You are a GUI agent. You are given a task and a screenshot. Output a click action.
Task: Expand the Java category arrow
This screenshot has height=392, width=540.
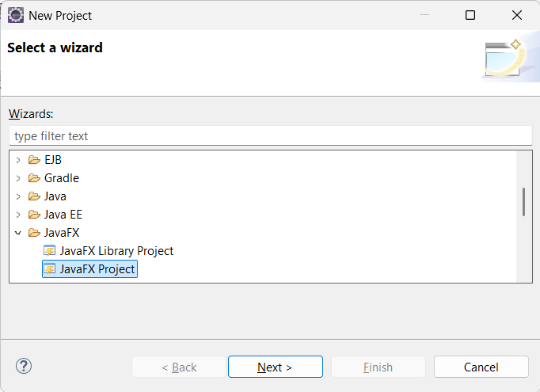pyautogui.click(x=18, y=196)
